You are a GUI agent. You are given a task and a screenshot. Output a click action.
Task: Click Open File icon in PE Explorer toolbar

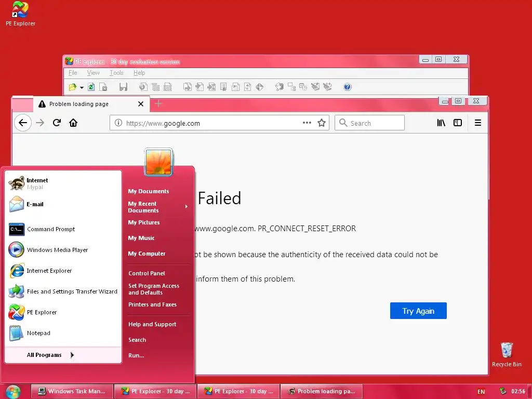point(72,87)
